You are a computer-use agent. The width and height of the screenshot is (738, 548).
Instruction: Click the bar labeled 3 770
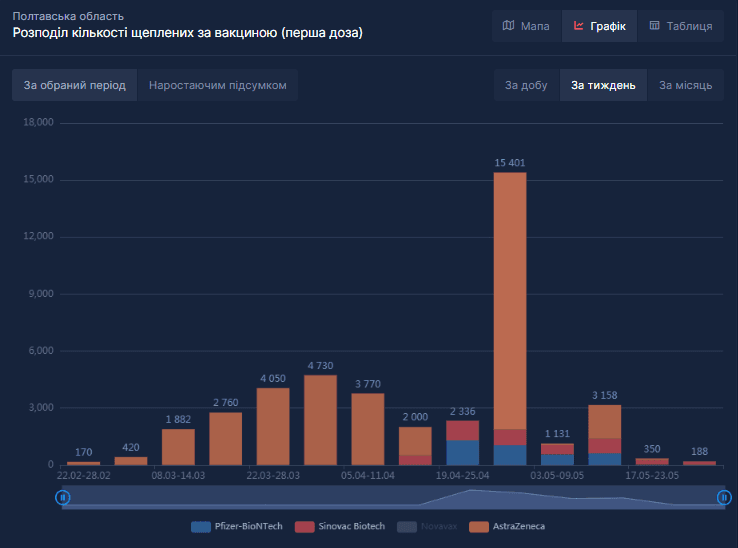coord(368,429)
